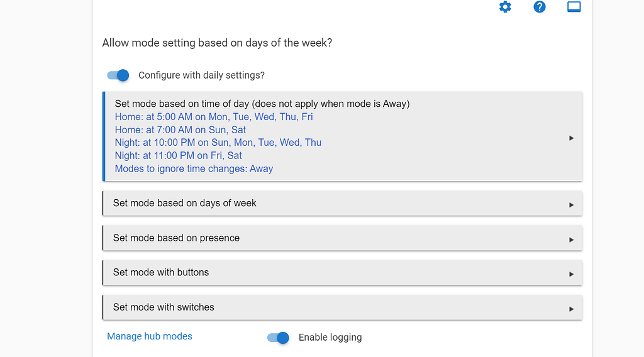Click Modes to ignore time changes: Away

coord(194,168)
